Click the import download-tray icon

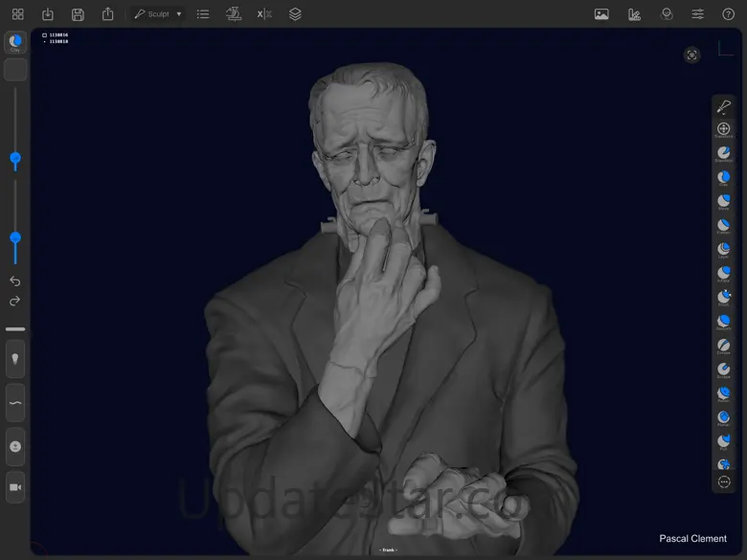coord(48,14)
